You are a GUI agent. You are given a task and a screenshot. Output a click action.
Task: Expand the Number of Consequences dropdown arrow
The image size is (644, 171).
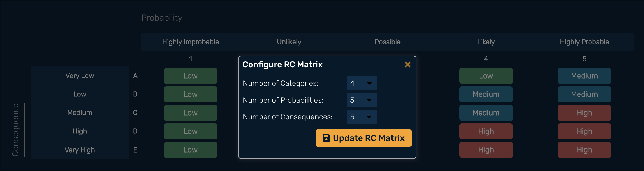369,117
